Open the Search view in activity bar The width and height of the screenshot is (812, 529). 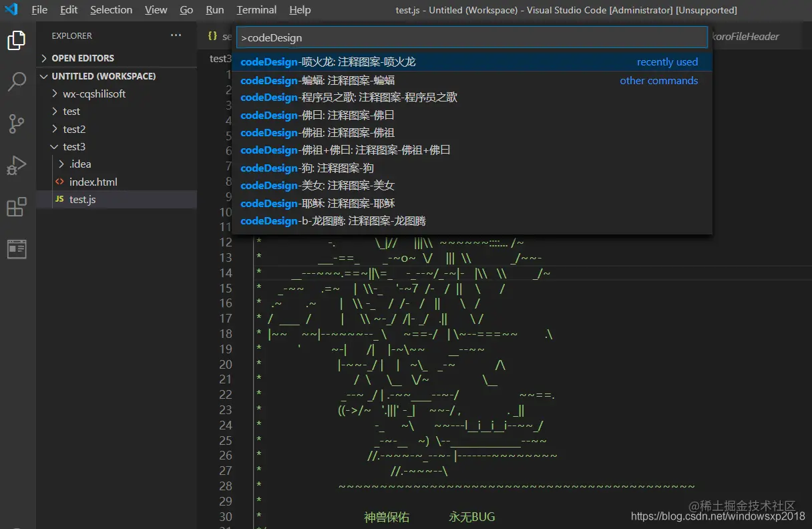17,82
